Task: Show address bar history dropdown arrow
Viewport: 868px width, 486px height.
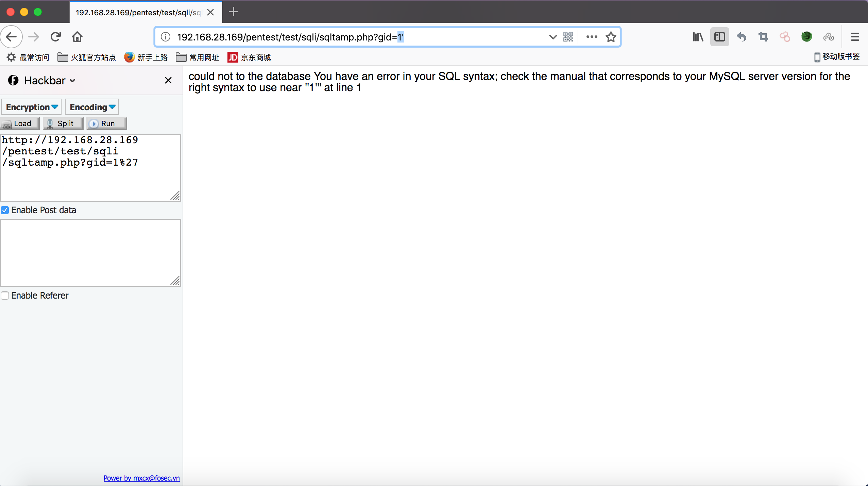Action: (553, 37)
